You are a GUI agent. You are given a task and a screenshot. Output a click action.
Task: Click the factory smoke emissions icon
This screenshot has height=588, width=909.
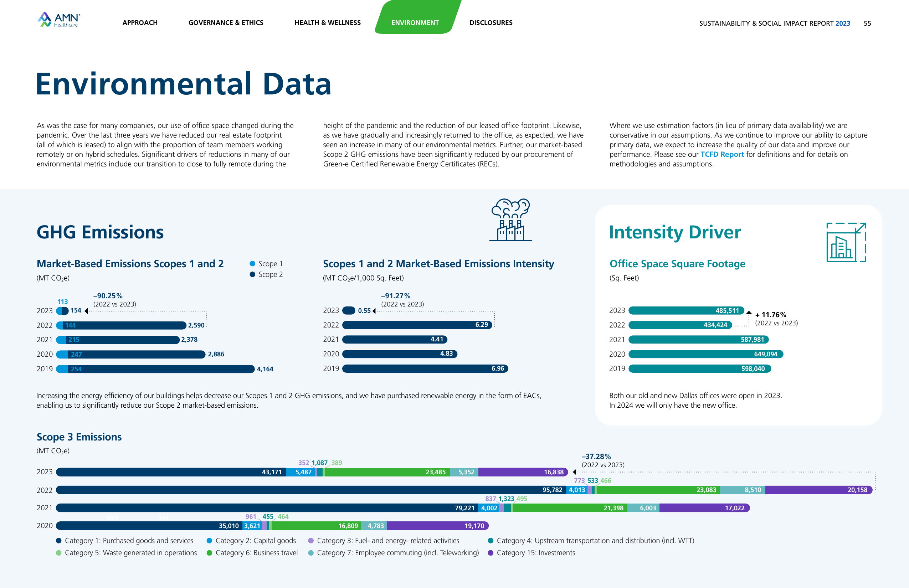coord(510,220)
